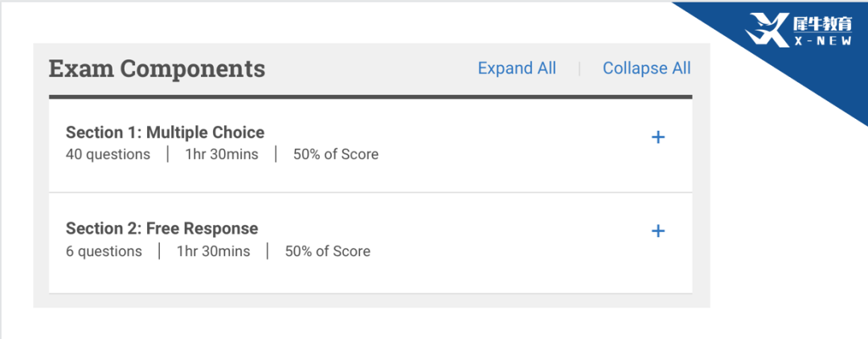
Task: Open the Section 2: Free Response heading
Action: 162,228
